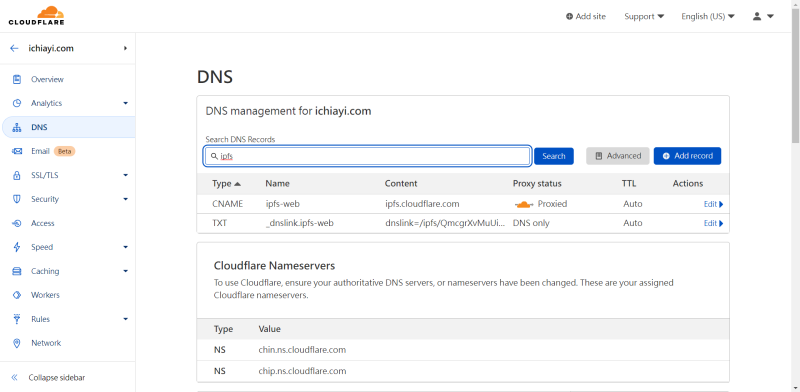Select the DNS sidebar menu item
Viewport: 800px width, 392px height.
68,127
